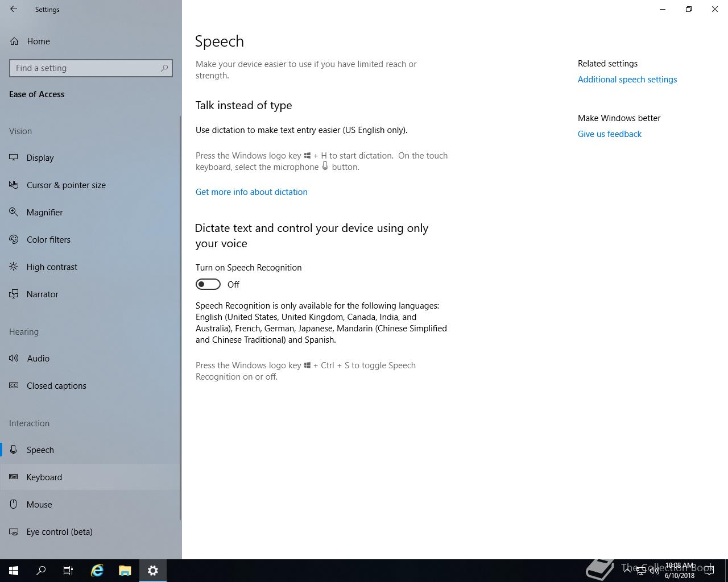Open File Explorer from taskbar
This screenshot has width=728, height=582.
125,571
